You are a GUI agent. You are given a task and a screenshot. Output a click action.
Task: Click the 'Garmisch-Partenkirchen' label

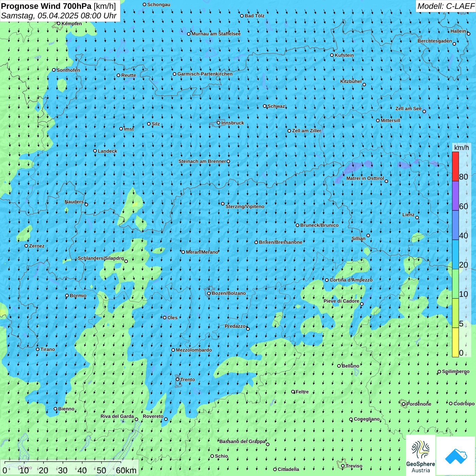205,74
